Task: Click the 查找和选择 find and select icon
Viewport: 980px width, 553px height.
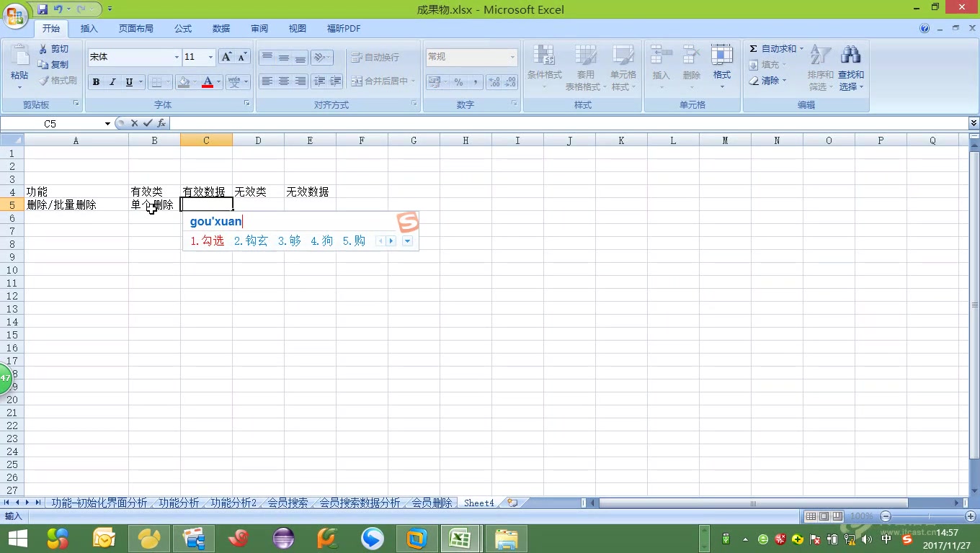Action: [850, 65]
